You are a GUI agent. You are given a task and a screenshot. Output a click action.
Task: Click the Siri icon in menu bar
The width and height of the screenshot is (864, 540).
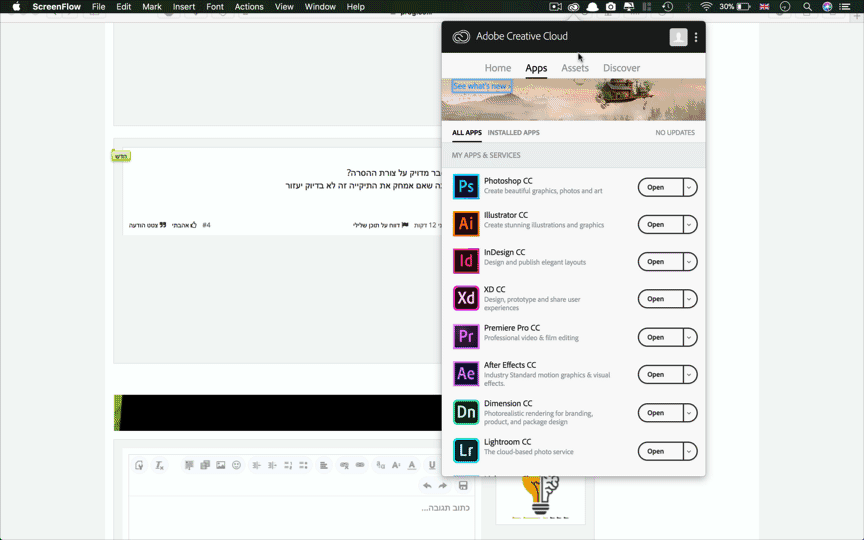(827, 7)
